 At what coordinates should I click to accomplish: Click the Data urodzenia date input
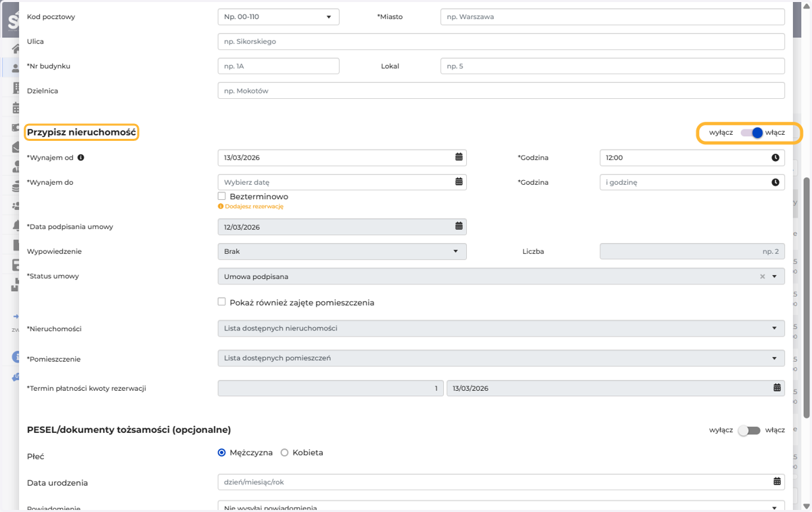point(501,482)
